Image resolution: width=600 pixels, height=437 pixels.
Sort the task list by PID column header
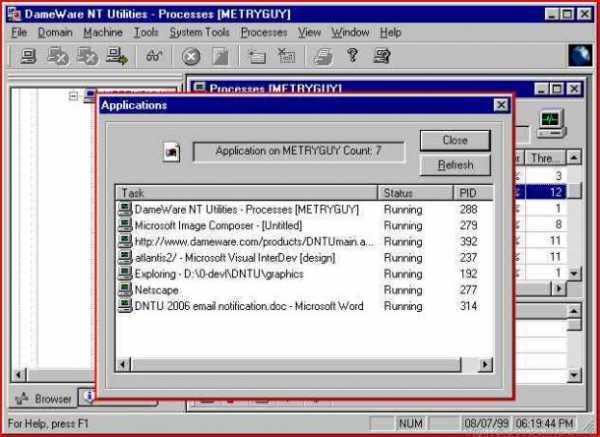pyautogui.click(x=473, y=193)
